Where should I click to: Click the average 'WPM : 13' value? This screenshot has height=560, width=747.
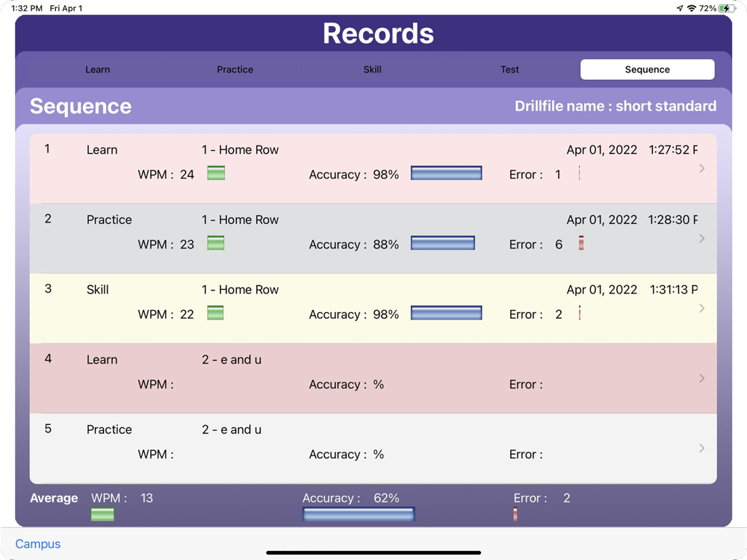(x=122, y=498)
